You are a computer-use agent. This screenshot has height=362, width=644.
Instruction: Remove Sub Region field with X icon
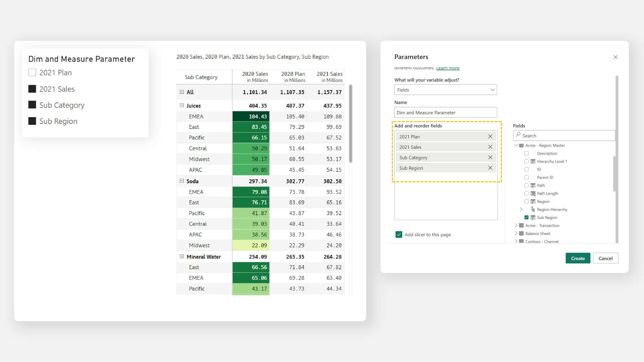pos(490,168)
